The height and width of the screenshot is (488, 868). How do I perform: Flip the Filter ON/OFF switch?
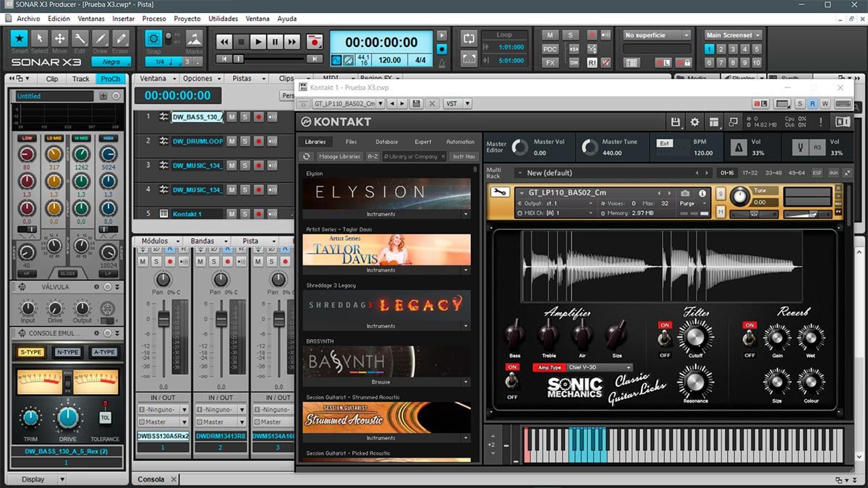[665, 339]
